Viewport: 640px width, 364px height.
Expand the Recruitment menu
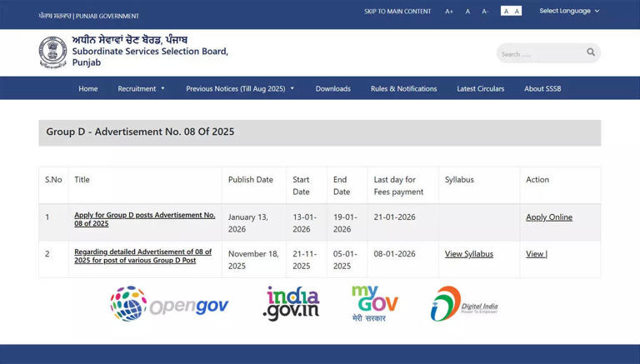[141, 88]
